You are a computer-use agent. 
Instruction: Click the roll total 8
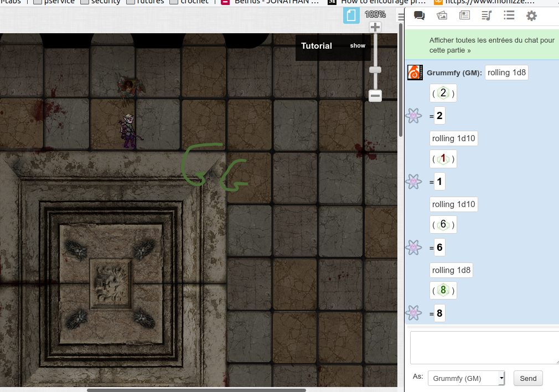click(439, 313)
